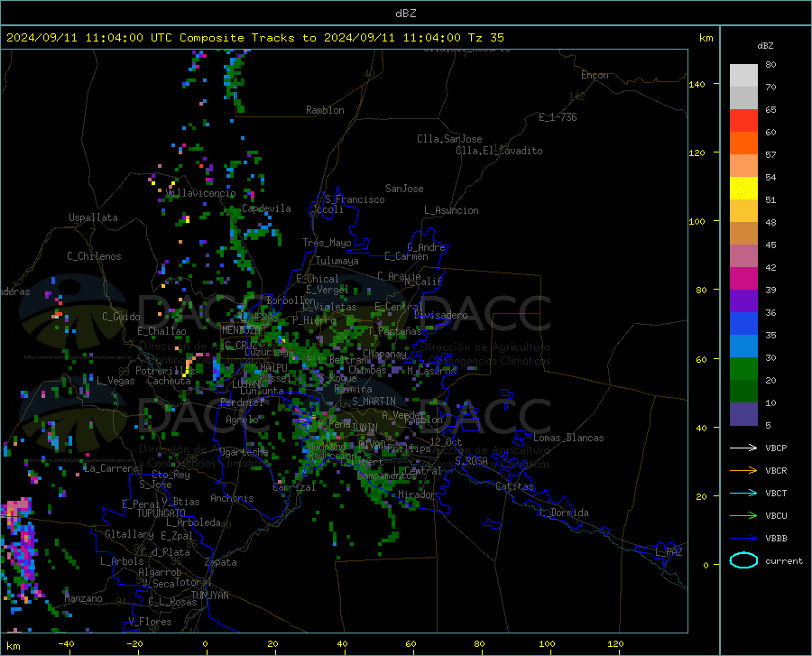This screenshot has width=812, height=656.
Task: Click the TUPUNGATO map label
Action: pyautogui.click(x=161, y=513)
